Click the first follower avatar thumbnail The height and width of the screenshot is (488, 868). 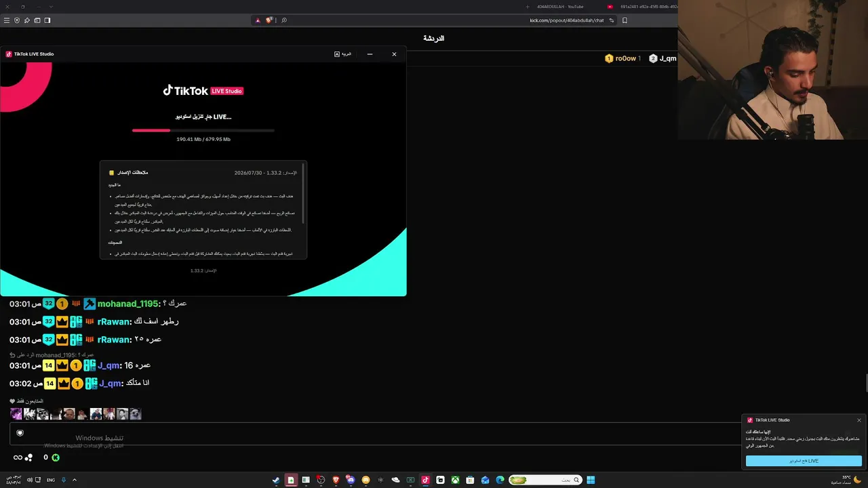(16, 413)
